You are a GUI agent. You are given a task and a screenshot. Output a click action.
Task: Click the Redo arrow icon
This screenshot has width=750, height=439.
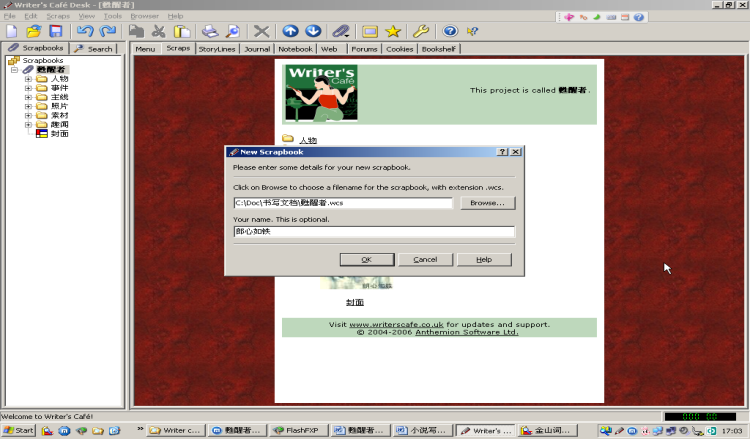point(108,32)
